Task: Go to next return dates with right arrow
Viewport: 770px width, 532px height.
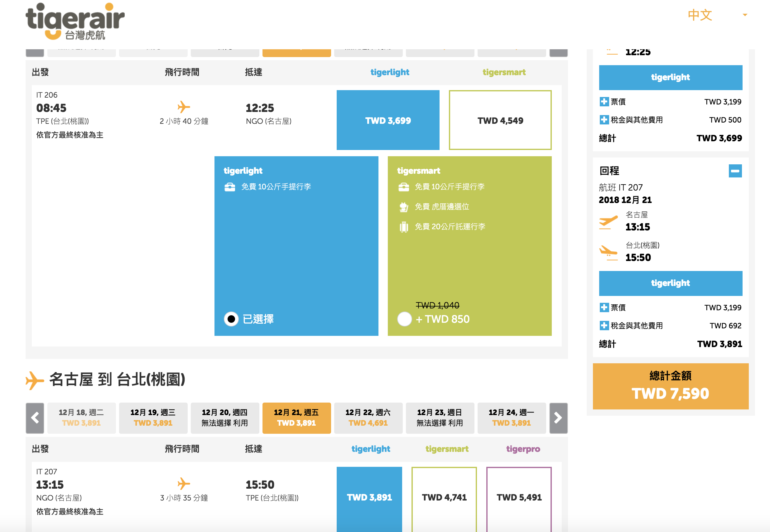Action: click(x=558, y=418)
